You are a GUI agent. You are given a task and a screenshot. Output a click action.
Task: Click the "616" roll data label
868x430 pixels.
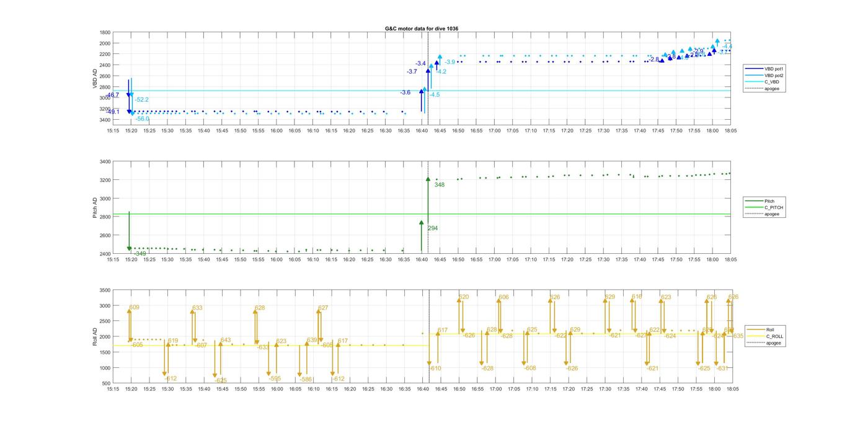point(637,297)
